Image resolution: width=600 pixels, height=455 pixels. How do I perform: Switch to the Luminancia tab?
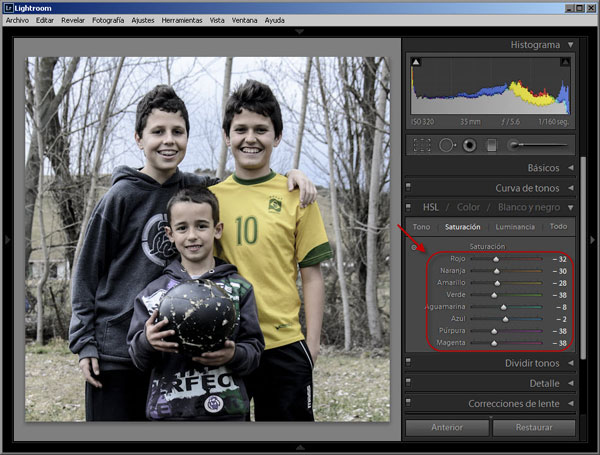coord(515,227)
